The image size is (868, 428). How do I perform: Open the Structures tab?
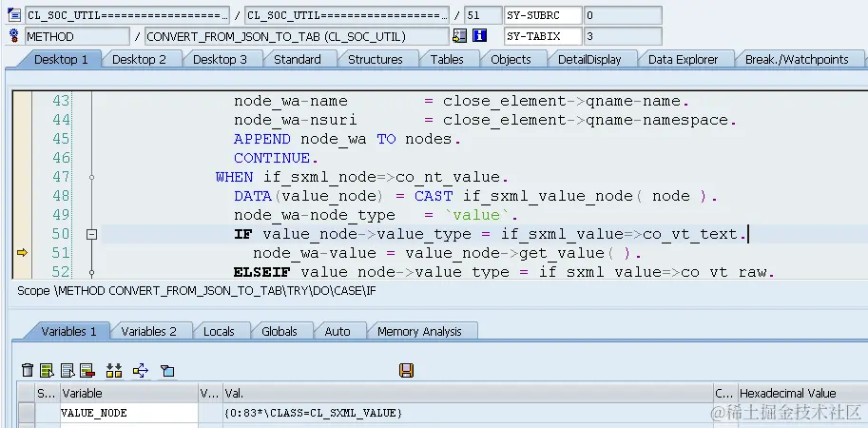[x=376, y=59]
